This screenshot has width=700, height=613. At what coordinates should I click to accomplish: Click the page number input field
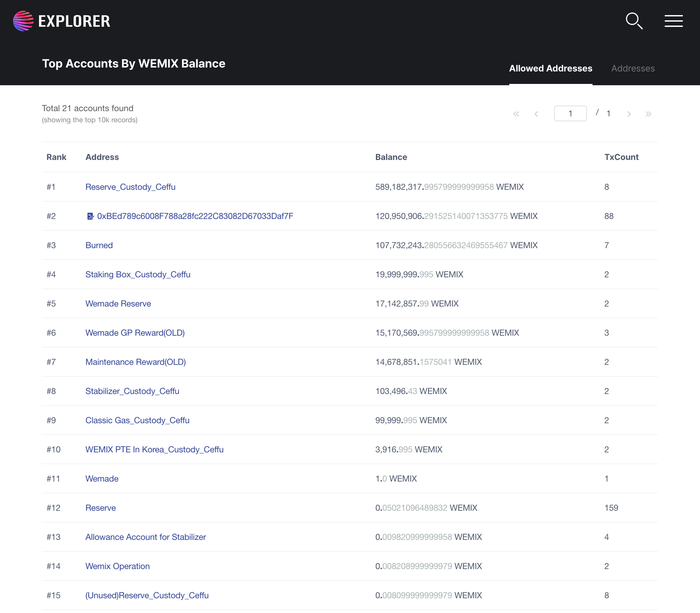pyautogui.click(x=570, y=113)
